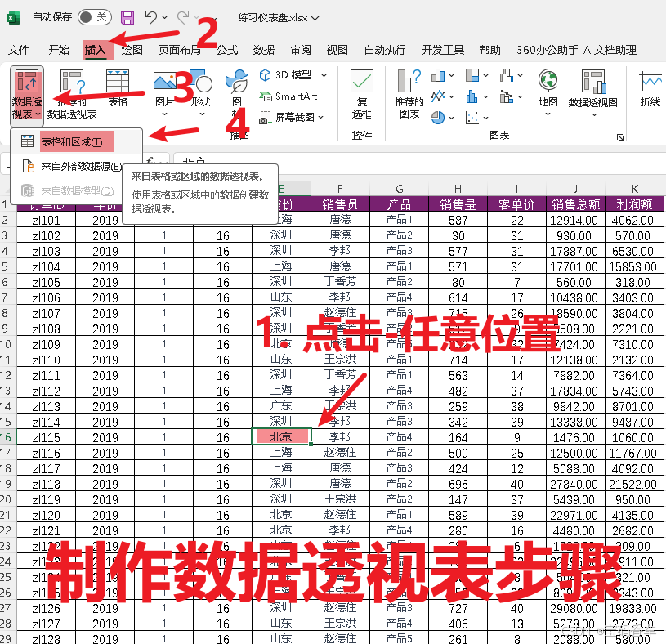The width and height of the screenshot is (666, 644).
Task: Switch to the 视图 ribbon tab
Action: tap(337, 50)
